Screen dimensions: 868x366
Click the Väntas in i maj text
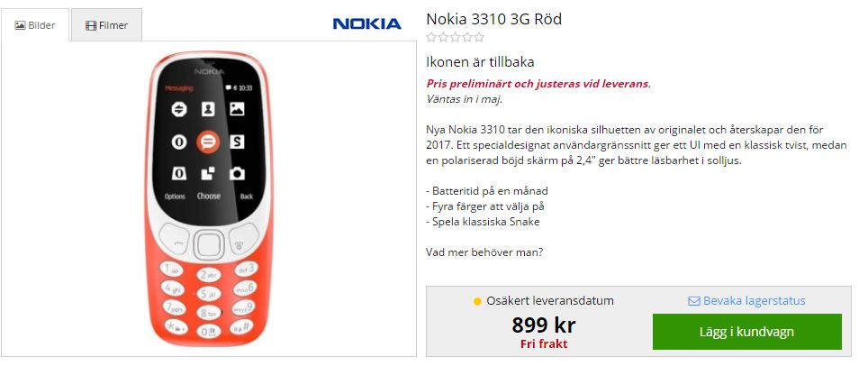[464, 99]
